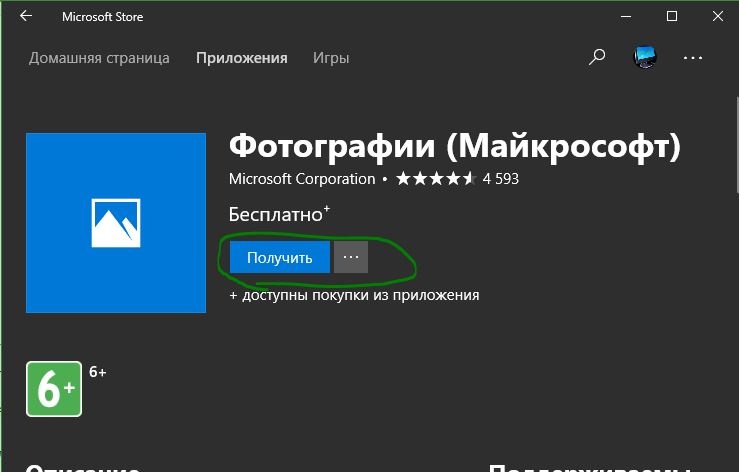Open Microsoft Corporation publisher link
The height and width of the screenshot is (472, 739).
click(302, 179)
